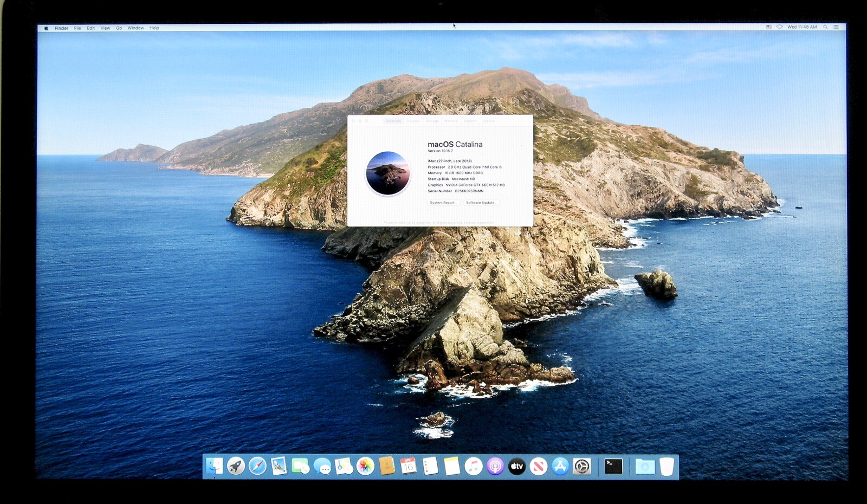Switch to the Service tab
This screenshot has height=504, width=867.
[488, 121]
